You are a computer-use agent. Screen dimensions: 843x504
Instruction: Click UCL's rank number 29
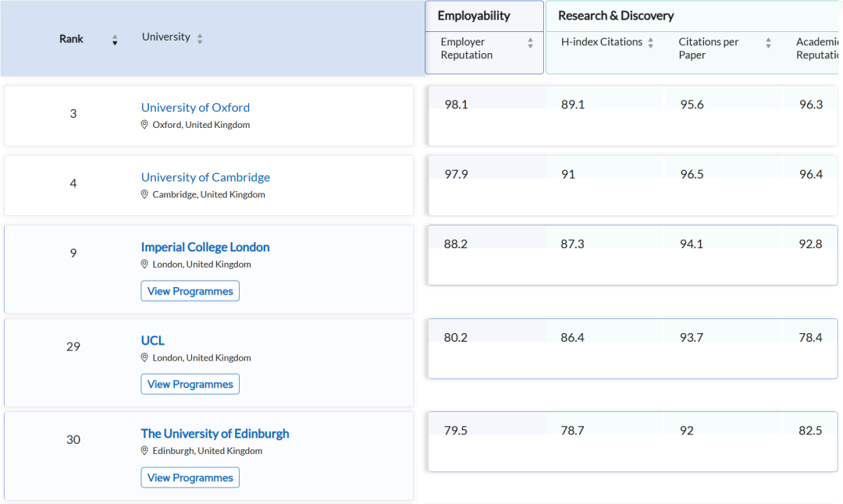(x=73, y=347)
